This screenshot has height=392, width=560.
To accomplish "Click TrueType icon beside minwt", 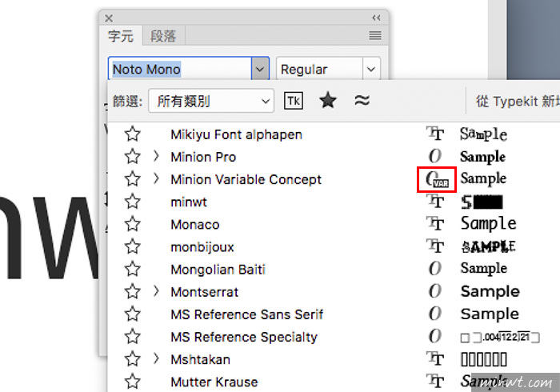I will [435, 202].
